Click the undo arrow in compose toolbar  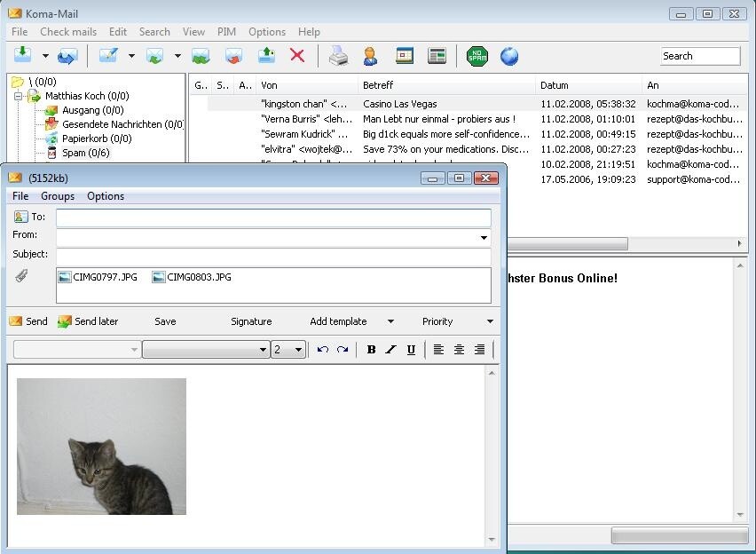point(323,350)
